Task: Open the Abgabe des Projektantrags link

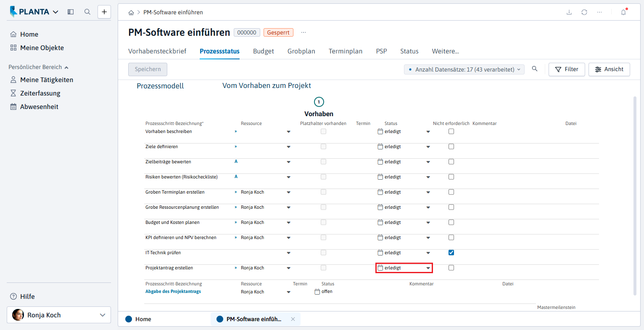Action: (173, 291)
